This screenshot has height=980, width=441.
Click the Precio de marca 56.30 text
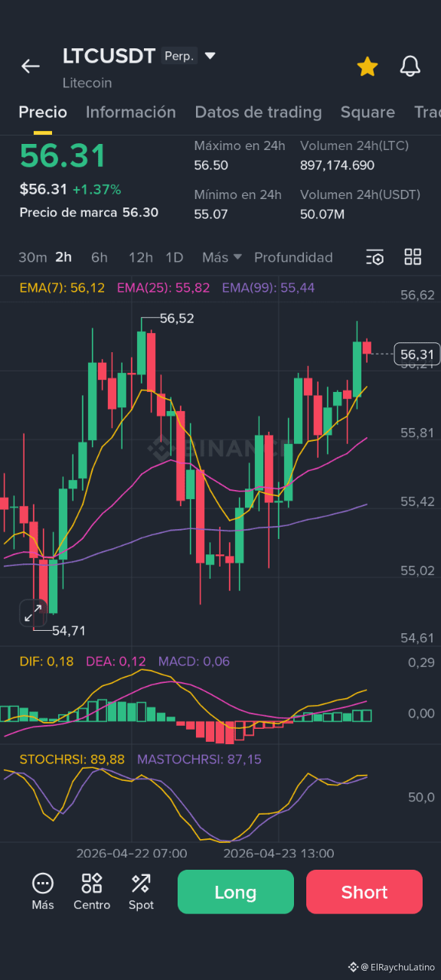[x=89, y=212]
